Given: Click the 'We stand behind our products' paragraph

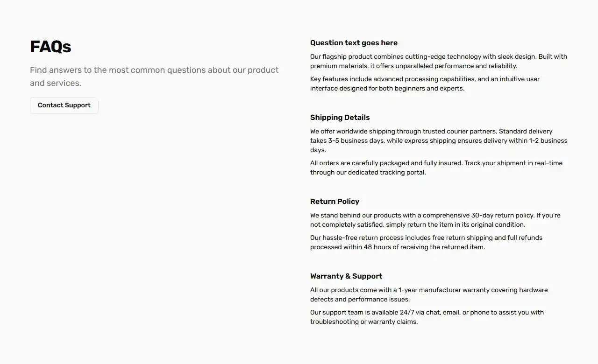Looking at the screenshot, I should pos(435,220).
